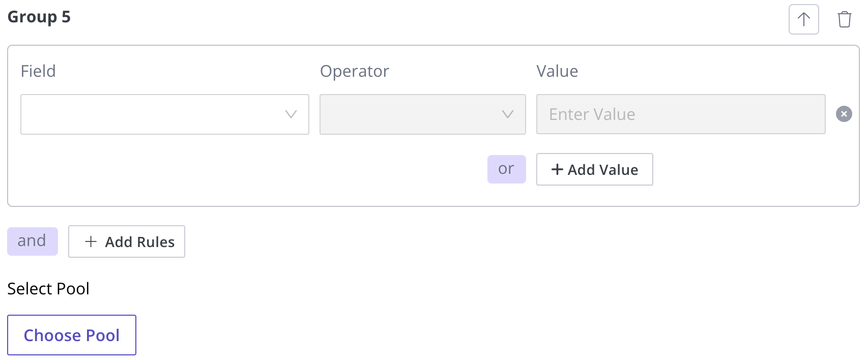Click the Field column label
868x364 pixels.
[38, 71]
